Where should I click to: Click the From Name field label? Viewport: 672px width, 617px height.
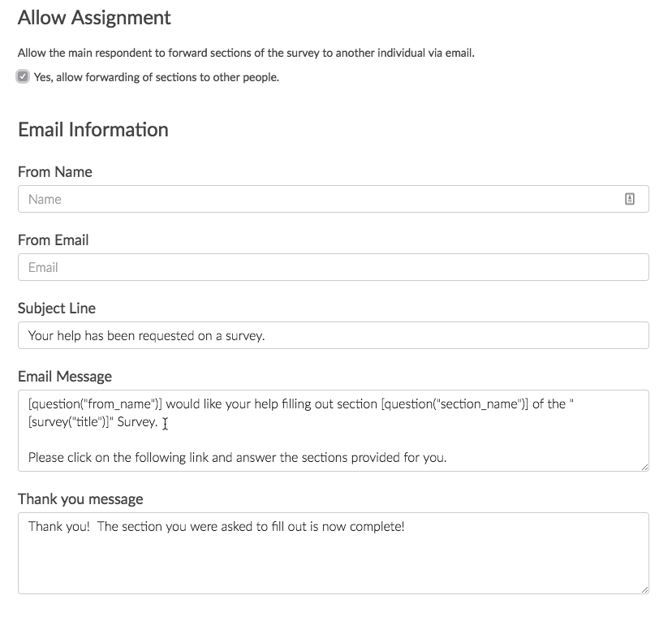coord(55,172)
